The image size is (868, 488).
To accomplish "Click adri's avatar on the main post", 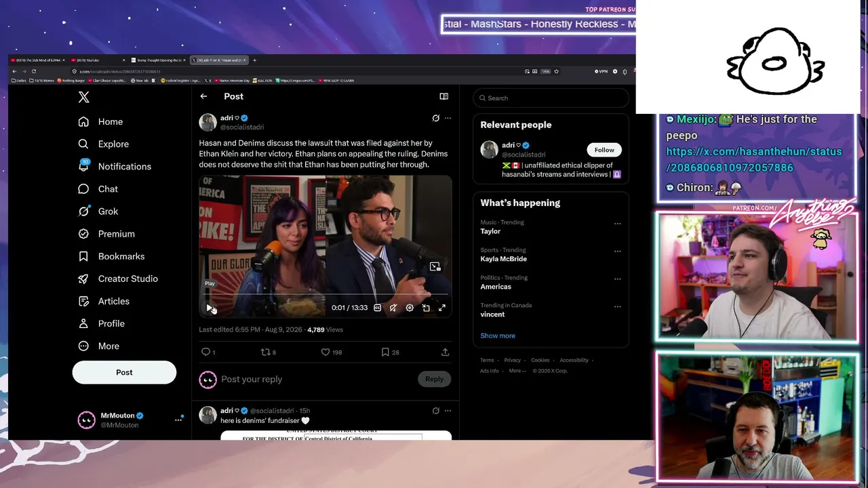I will coord(208,122).
